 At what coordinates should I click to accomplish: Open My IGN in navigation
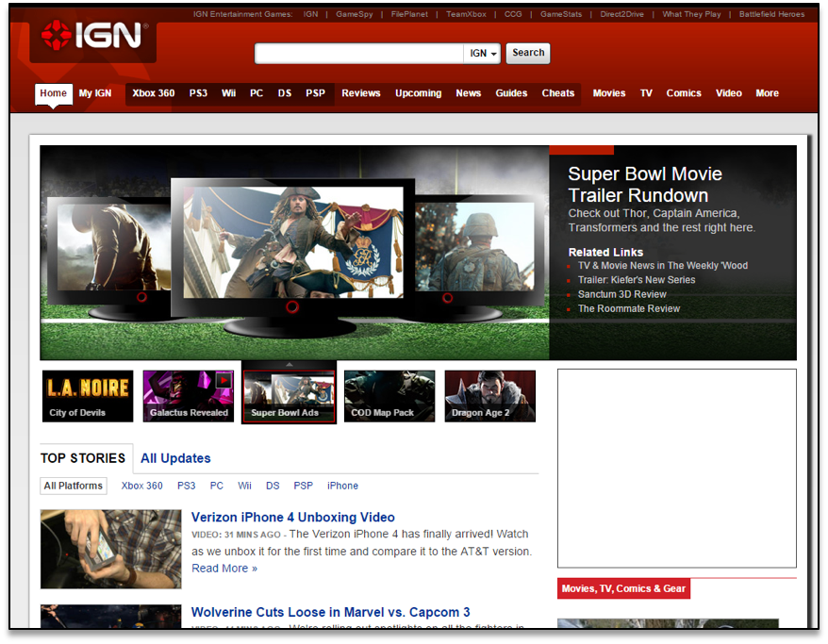(95, 93)
